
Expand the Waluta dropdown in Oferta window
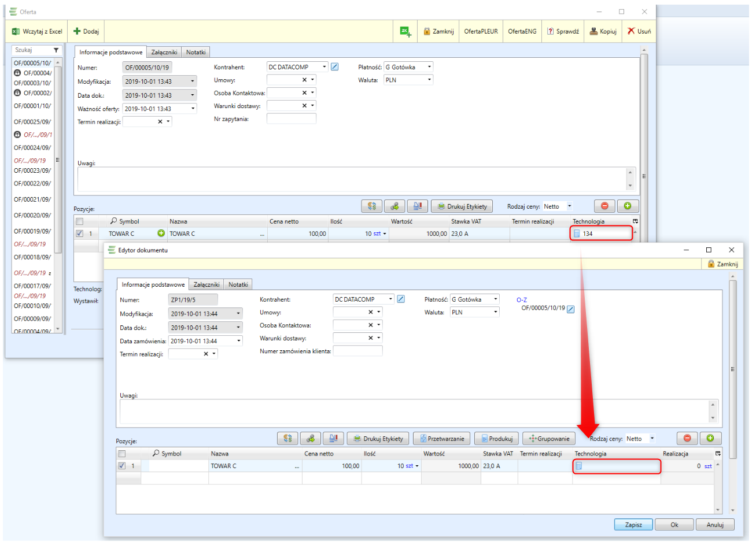tap(429, 80)
